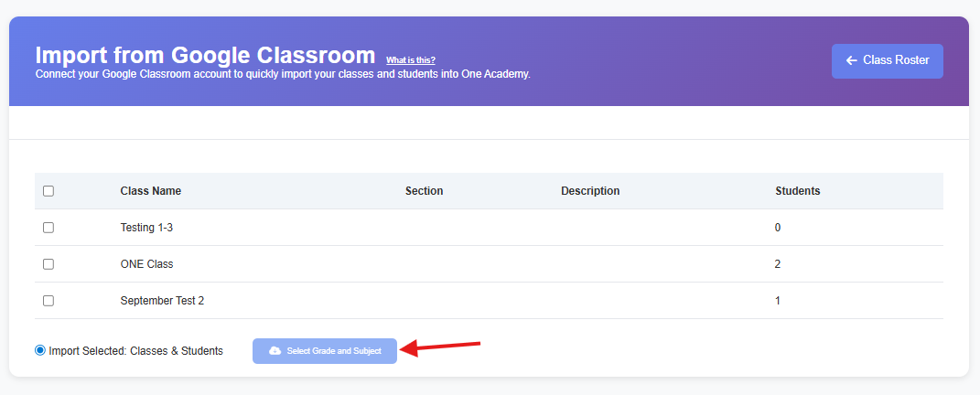This screenshot has width=980, height=395.
Task: Click the Description column header
Action: (590, 191)
